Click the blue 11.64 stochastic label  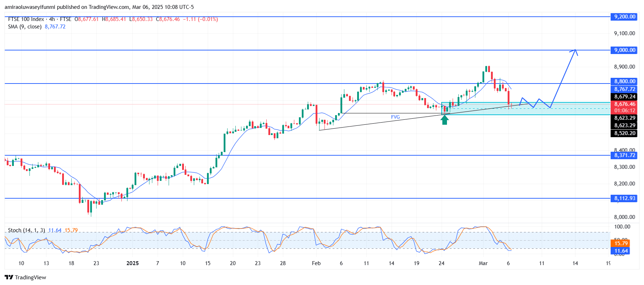[621, 251]
